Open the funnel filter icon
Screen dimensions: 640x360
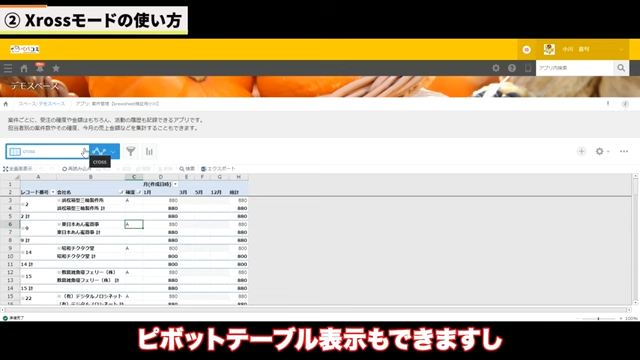131,151
